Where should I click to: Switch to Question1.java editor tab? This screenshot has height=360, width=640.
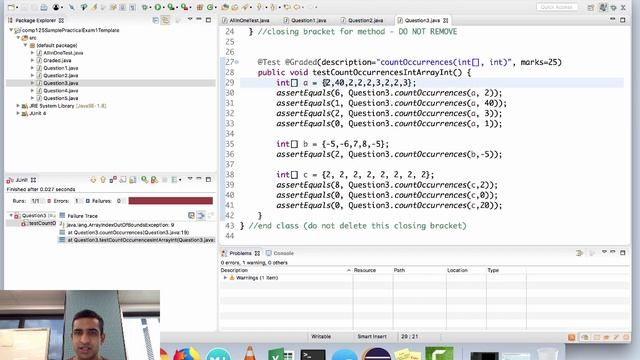click(x=305, y=20)
